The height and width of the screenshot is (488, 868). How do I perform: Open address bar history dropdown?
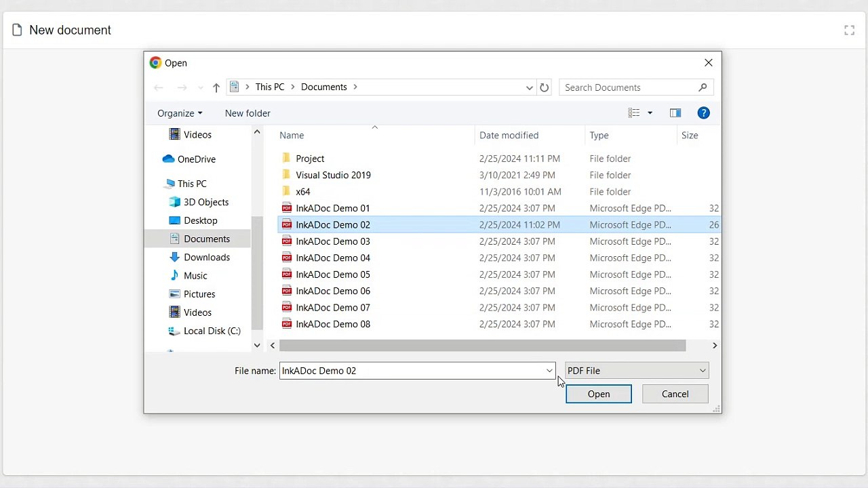coord(530,87)
